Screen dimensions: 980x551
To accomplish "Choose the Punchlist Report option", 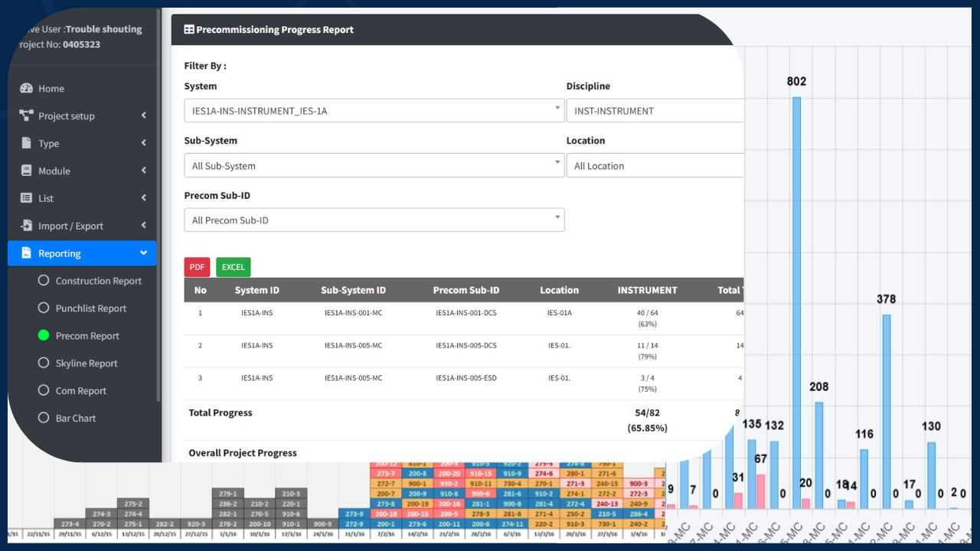I will 44,308.
